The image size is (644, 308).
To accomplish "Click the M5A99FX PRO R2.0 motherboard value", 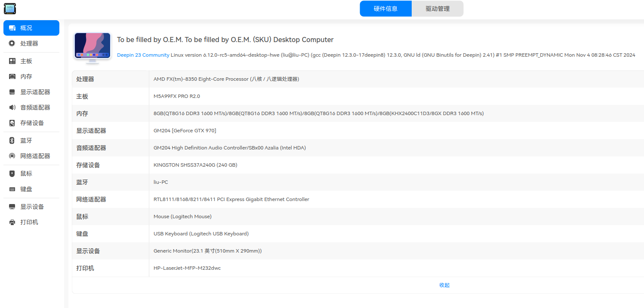I will [x=177, y=96].
